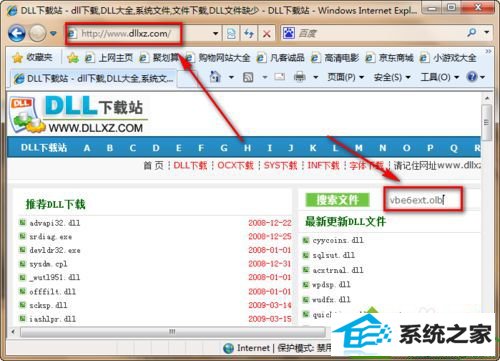Screen dimensions: 500x361
Task: Open advapi32.dll in the recommended list
Action: [55, 223]
